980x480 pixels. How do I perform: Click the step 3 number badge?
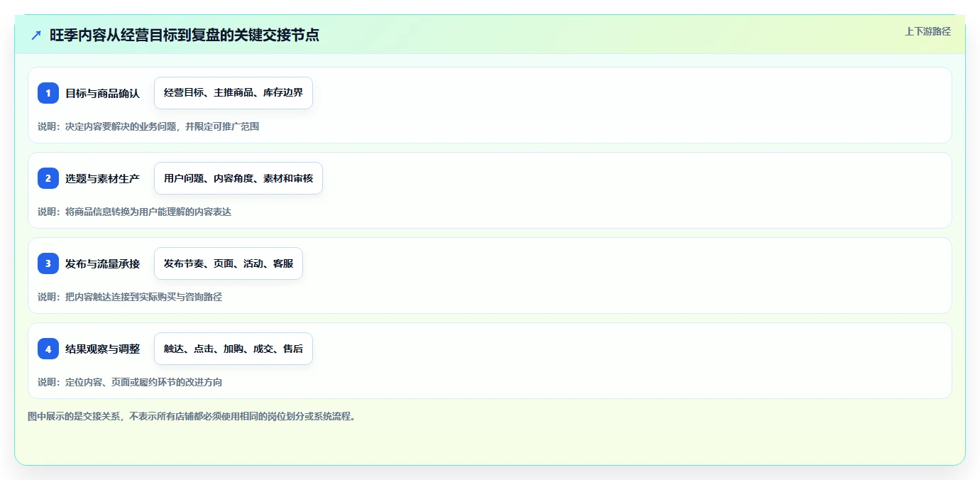(x=48, y=263)
